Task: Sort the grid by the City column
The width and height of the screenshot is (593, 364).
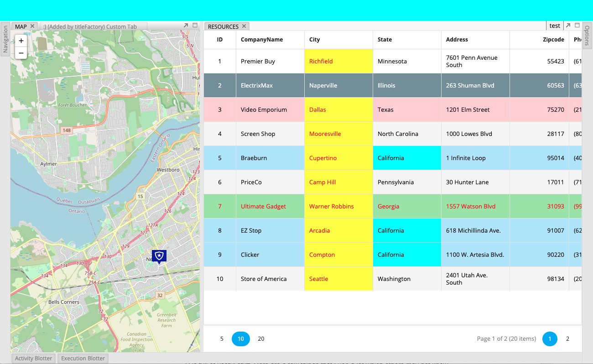Action: point(315,40)
